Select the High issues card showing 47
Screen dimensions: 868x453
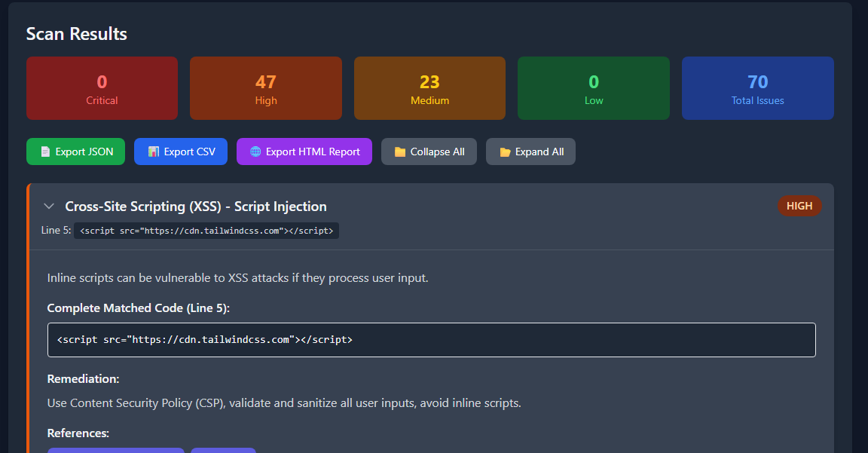click(x=265, y=88)
